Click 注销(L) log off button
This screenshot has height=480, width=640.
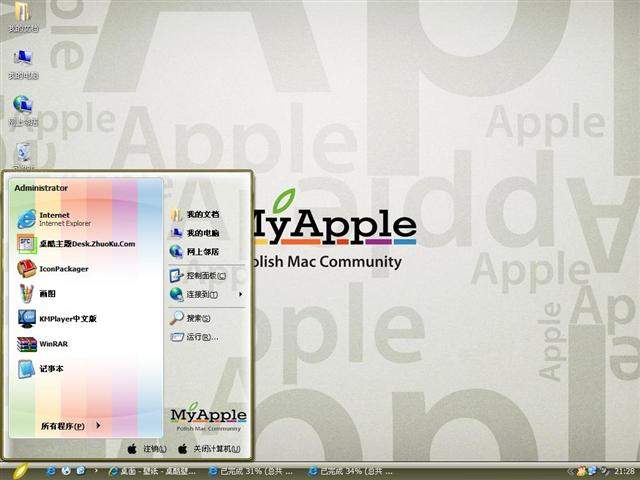147,449
